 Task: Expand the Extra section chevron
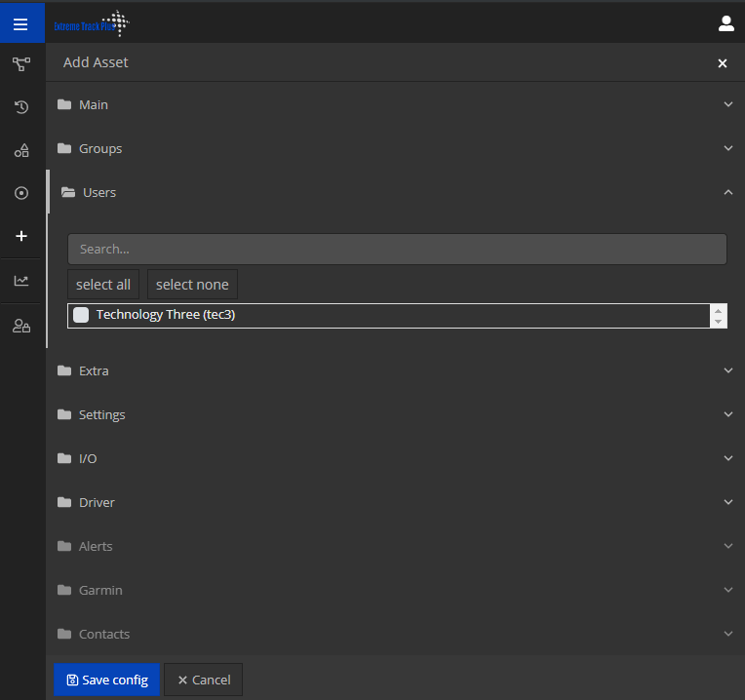point(727,370)
